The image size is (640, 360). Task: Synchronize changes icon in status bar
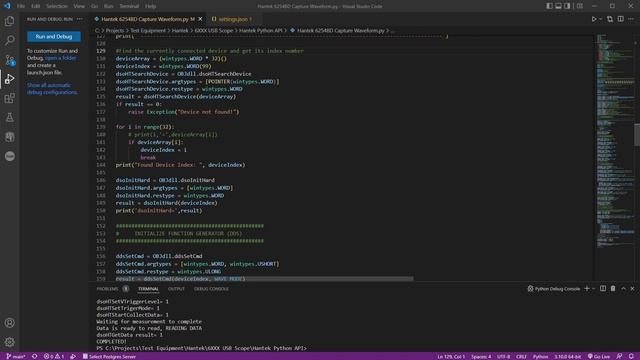[x=35, y=356]
